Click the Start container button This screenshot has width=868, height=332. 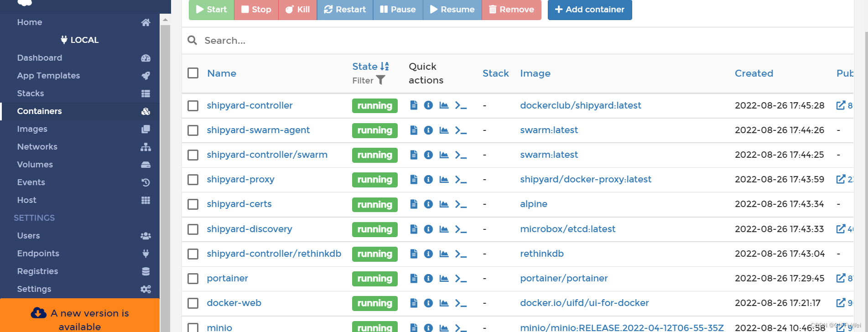(211, 10)
